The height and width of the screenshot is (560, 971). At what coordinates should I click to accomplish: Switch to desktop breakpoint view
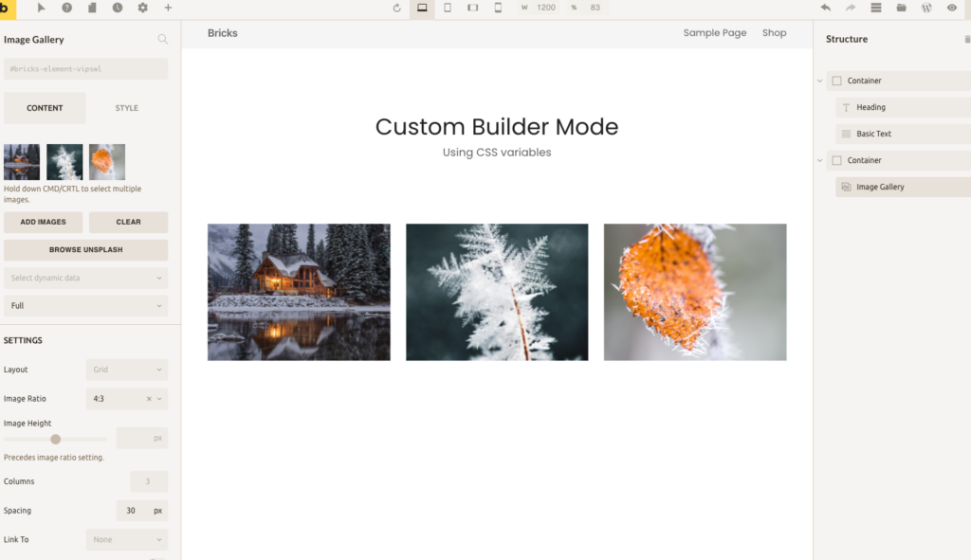(422, 8)
